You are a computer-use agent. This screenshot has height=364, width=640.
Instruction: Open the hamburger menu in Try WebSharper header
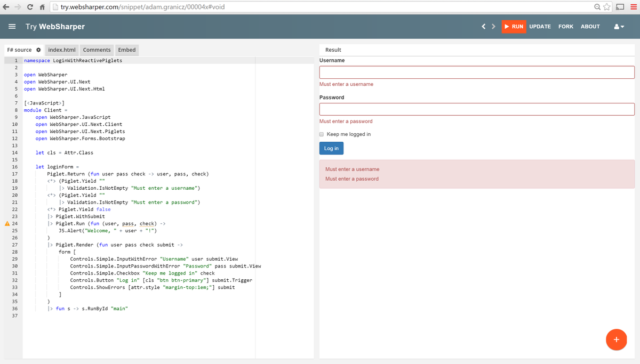click(12, 27)
